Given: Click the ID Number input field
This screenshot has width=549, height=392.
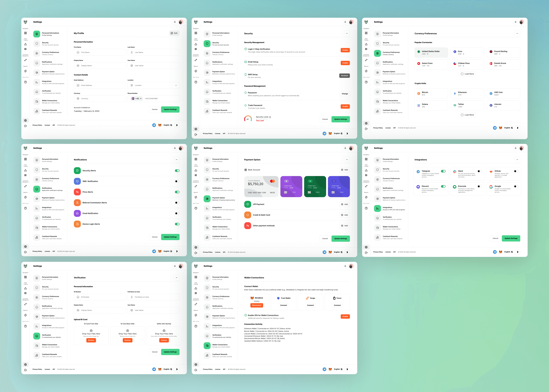Looking at the screenshot, I should coord(100,297).
